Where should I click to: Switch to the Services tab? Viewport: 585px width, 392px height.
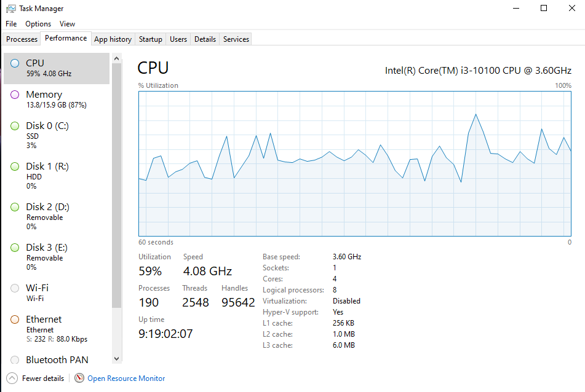coord(235,39)
